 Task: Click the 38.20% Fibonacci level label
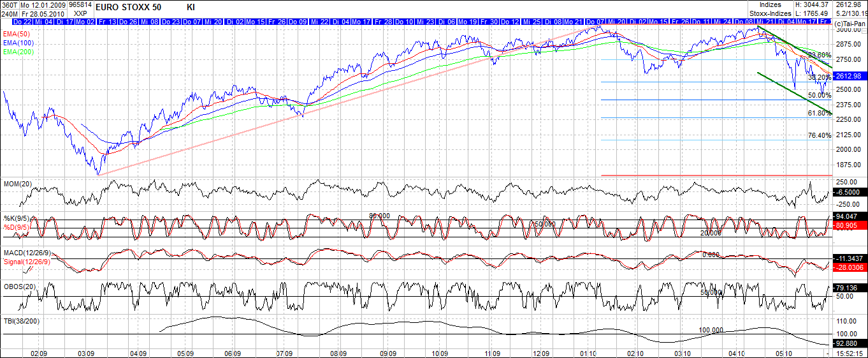coord(820,77)
